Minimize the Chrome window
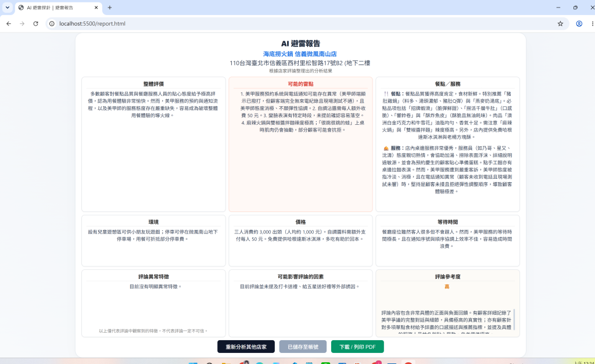 tap(558, 8)
